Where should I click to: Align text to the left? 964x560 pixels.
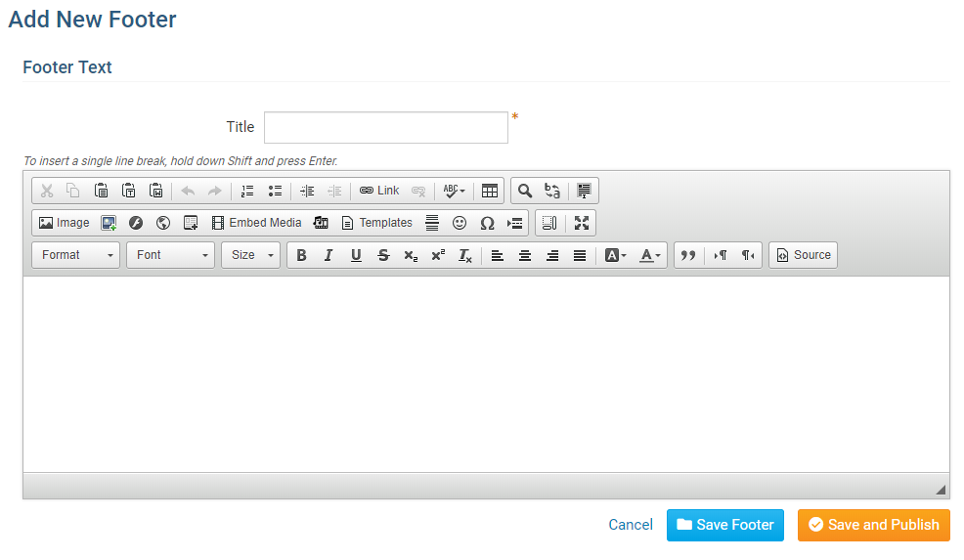pyautogui.click(x=498, y=255)
